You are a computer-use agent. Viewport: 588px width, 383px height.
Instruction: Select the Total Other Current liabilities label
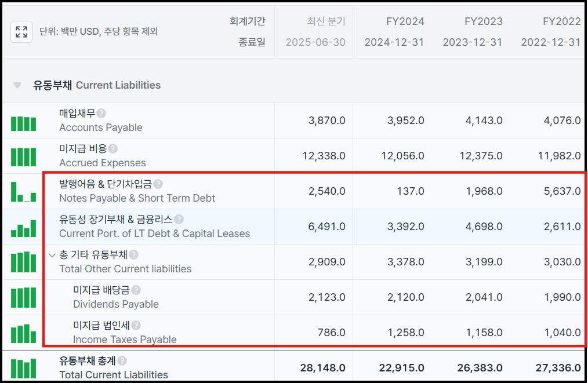pyautogui.click(x=125, y=269)
